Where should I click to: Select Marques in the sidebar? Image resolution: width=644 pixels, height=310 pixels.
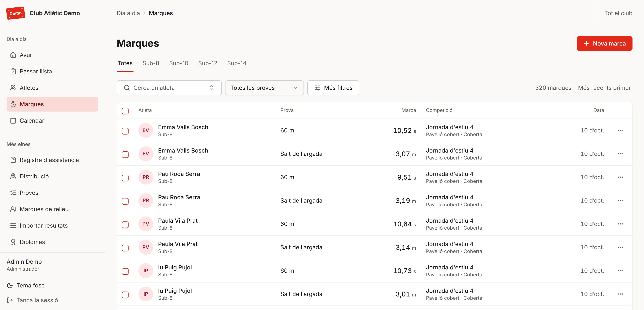click(52, 104)
